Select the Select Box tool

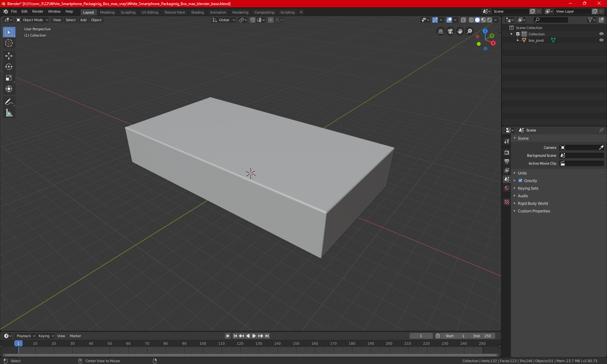[9, 32]
